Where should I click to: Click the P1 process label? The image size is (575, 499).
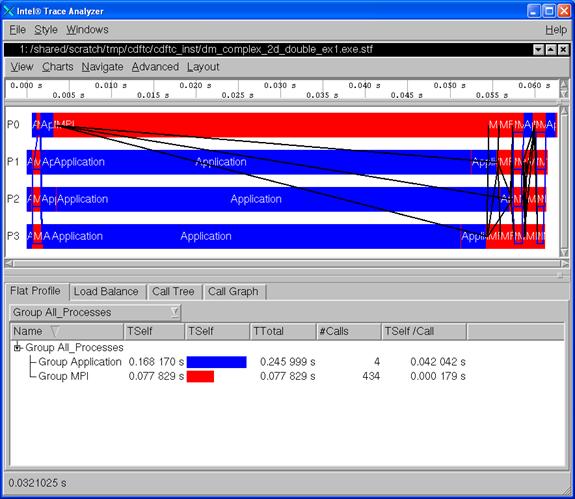[x=13, y=162]
